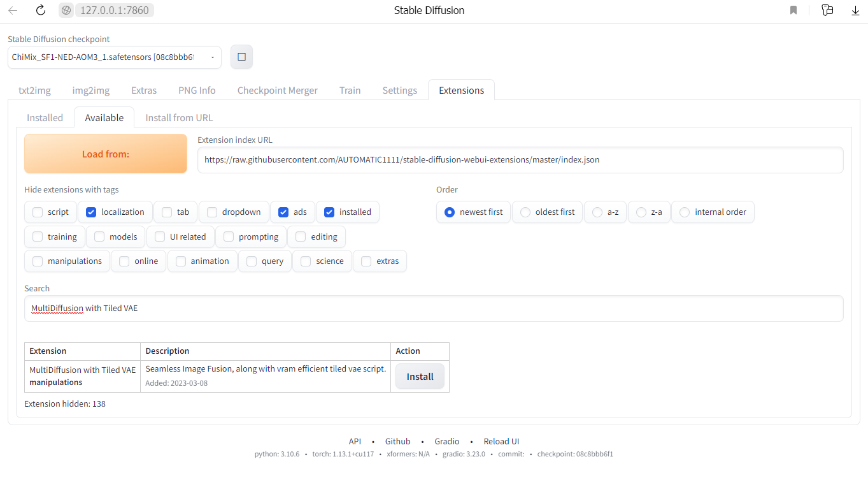This screenshot has height=480, width=868.
Task: Choose internal order radio option
Action: pyautogui.click(x=685, y=212)
